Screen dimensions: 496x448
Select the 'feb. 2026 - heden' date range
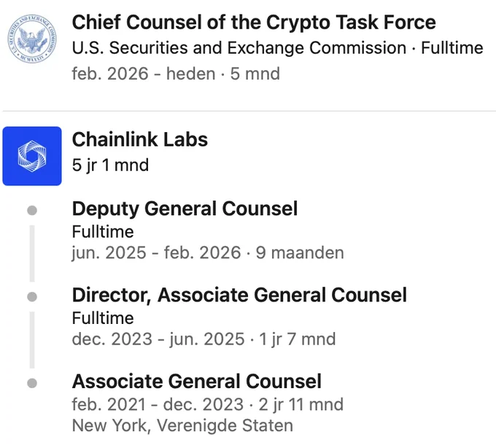coord(144,74)
